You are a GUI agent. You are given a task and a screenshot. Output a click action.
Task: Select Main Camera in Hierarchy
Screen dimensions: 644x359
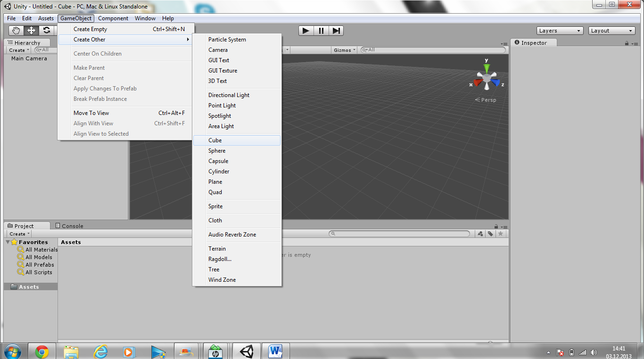tap(29, 59)
